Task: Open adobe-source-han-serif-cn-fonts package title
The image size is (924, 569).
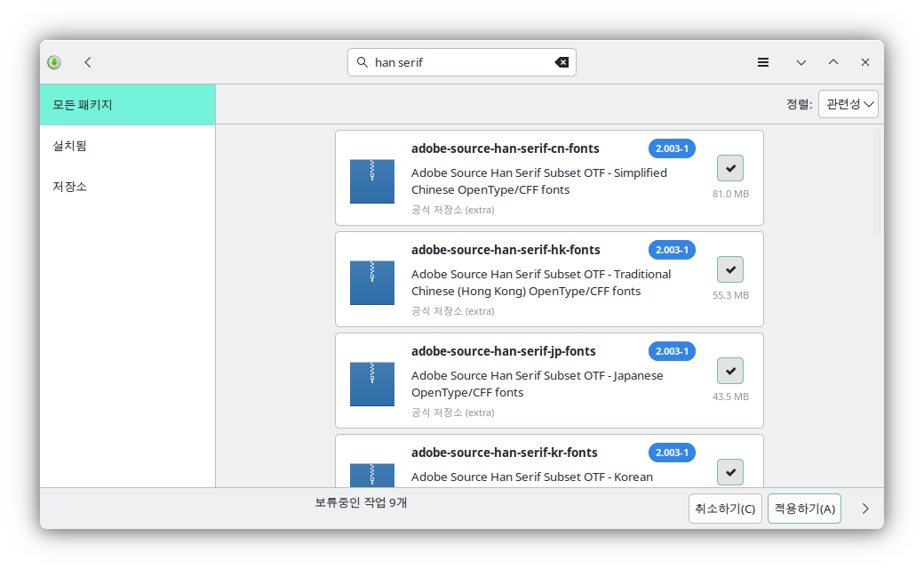Action: [x=505, y=148]
